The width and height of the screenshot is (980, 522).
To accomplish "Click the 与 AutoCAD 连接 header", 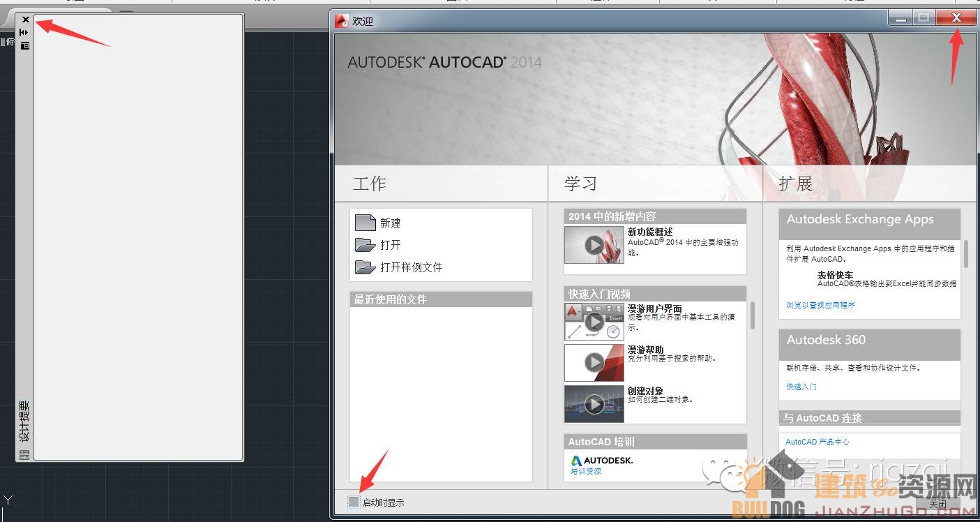I will (870, 418).
